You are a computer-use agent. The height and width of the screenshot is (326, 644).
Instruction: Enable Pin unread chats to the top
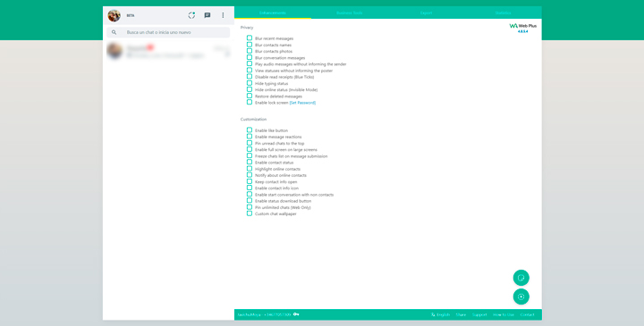[x=250, y=143]
